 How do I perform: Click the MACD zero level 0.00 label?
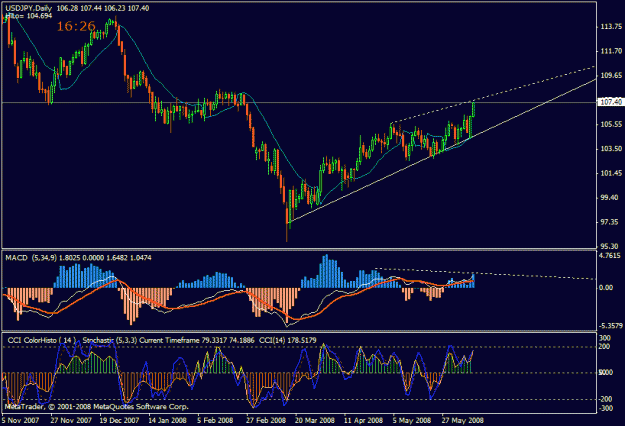(x=606, y=287)
